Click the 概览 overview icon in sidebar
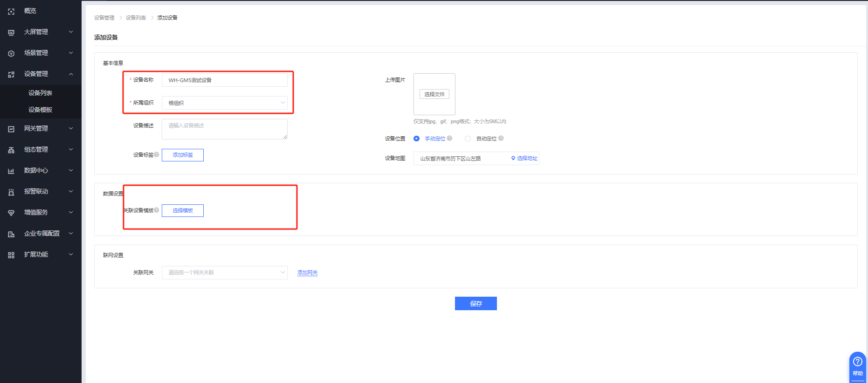 click(11, 11)
